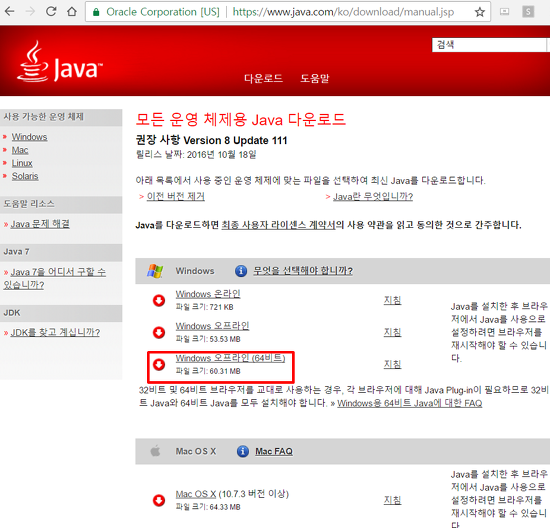550x528 pixels.
Task: Click the blue info icon beside Windows help link
Action: (x=241, y=271)
